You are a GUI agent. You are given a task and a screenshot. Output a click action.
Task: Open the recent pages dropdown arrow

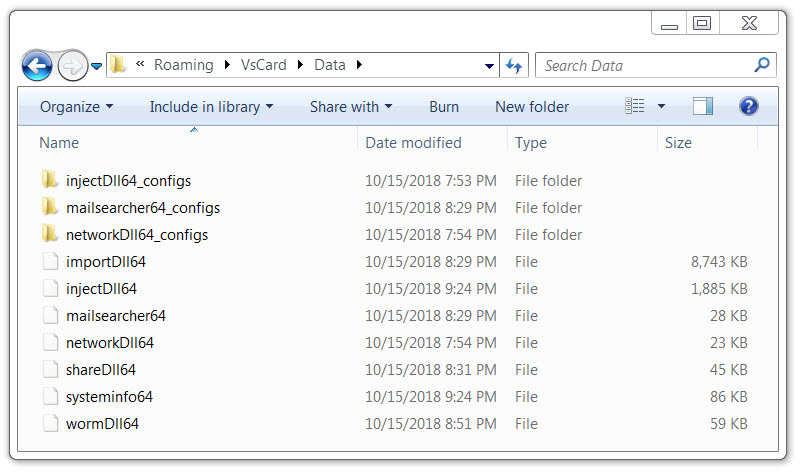pyautogui.click(x=96, y=66)
